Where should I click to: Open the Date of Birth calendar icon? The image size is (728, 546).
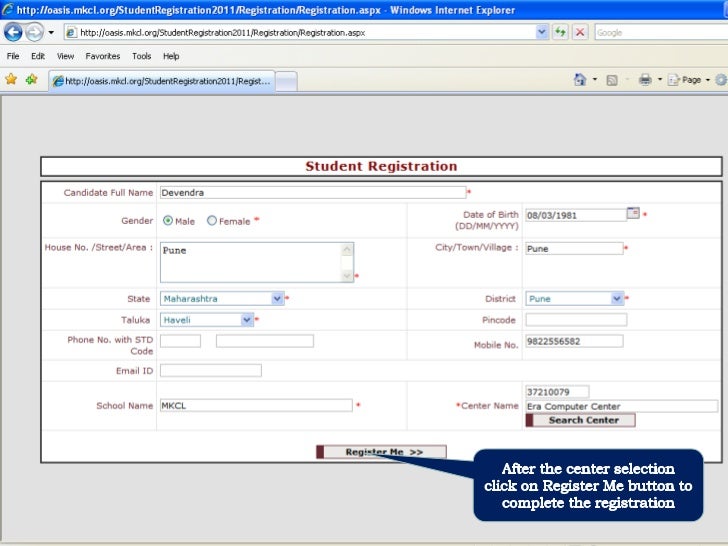[633, 213]
